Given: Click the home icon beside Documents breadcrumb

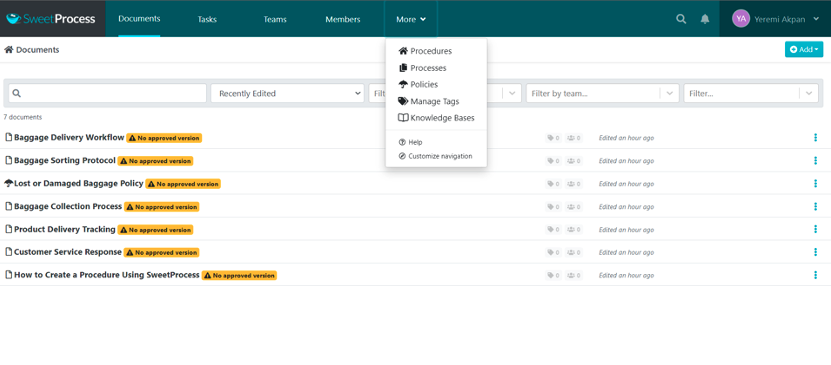Looking at the screenshot, I should click(8, 50).
